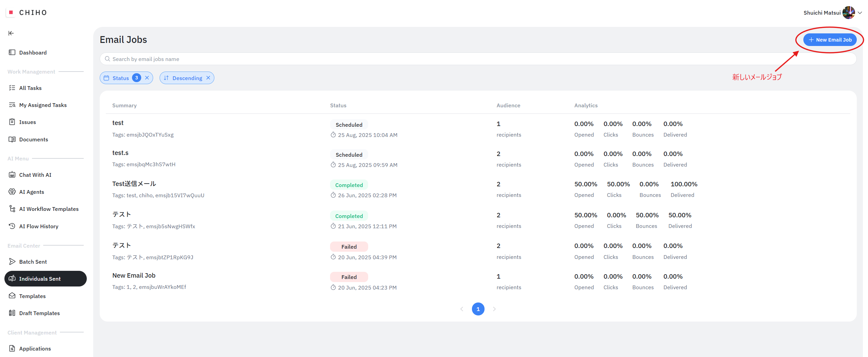This screenshot has height=357, width=868.
Task: Open Chat With AI robot icon
Action: point(12,175)
